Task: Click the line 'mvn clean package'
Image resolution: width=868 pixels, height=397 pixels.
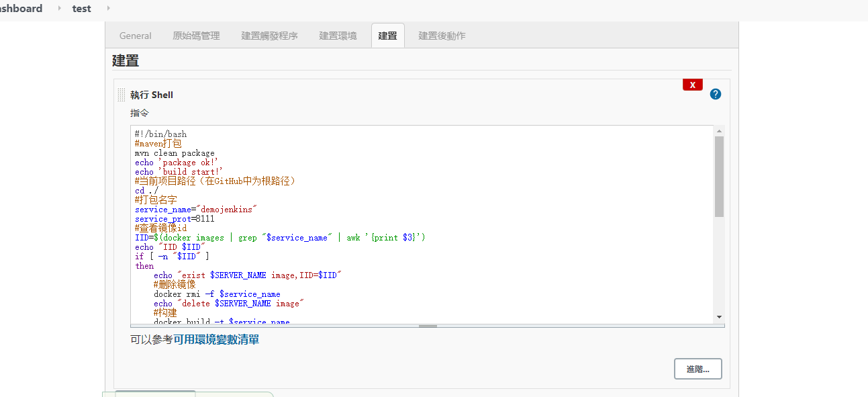Action: pos(175,153)
